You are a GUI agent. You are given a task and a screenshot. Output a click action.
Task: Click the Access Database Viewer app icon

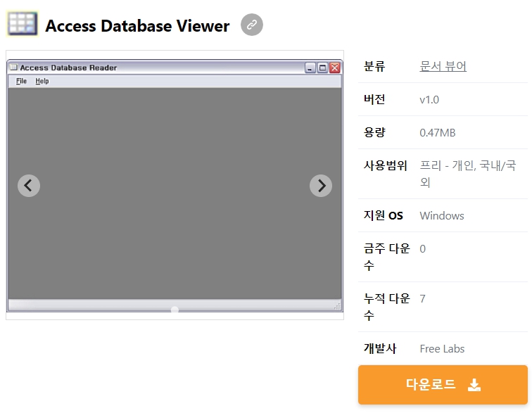pyautogui.click(x=23, y=24)
